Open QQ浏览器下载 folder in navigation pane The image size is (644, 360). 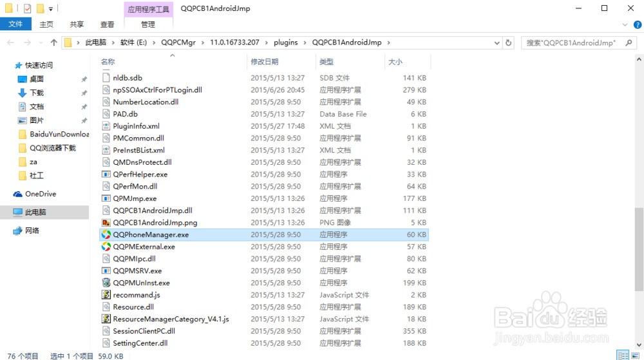coord(48,147)
